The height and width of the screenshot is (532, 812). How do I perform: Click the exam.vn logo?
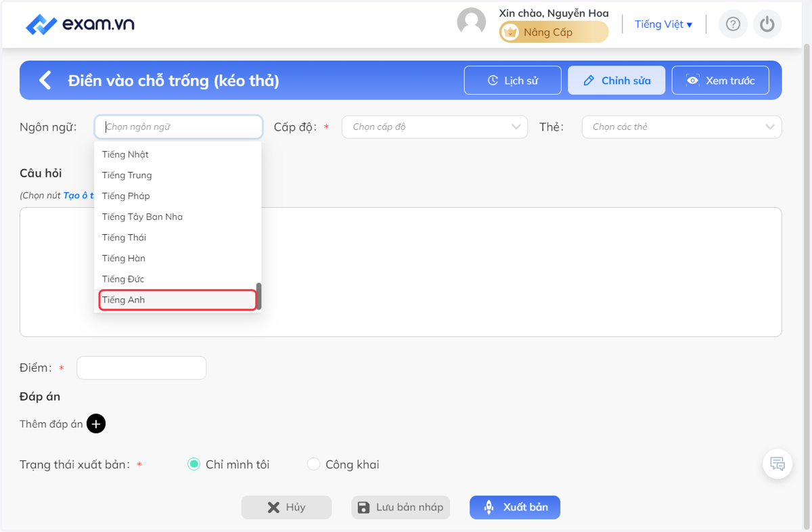[x=80, y=24]
